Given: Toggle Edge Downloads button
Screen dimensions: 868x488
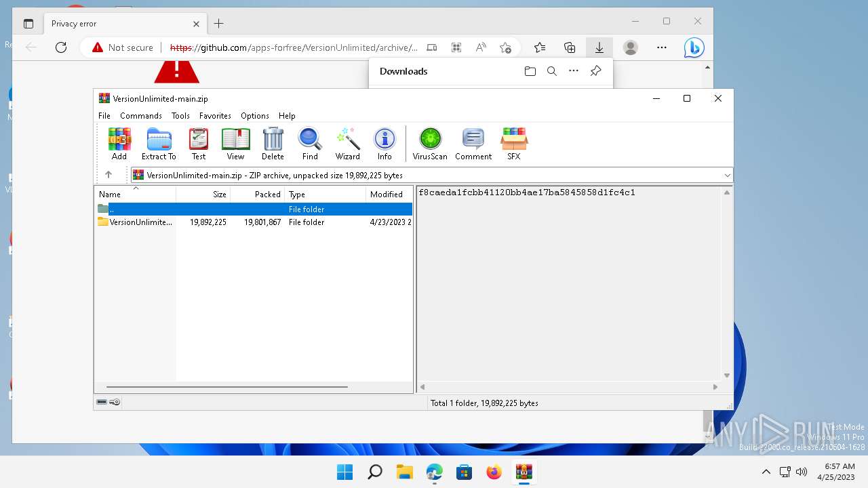Looking at the screenshot, I should tap(599, 47).
